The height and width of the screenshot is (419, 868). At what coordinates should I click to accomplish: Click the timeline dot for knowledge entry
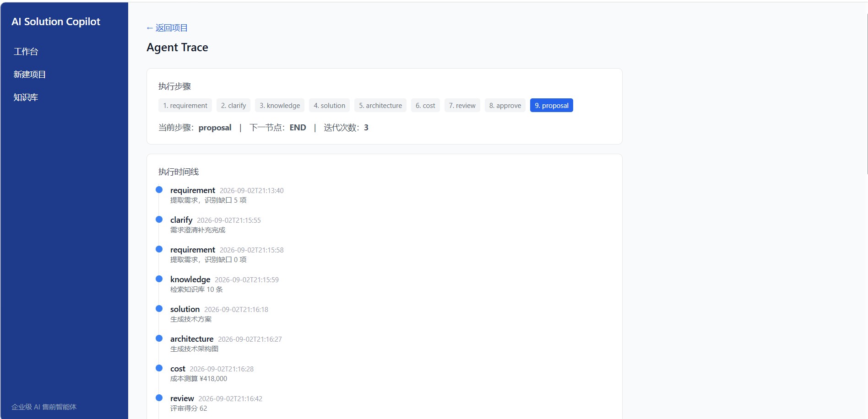click(159, 279)
